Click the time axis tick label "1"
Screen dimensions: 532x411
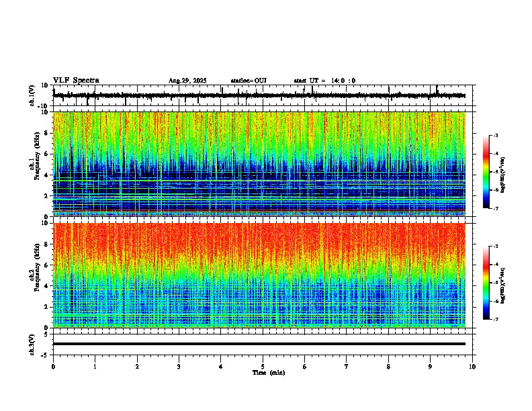pyautogui.click(x=95, y=367)
